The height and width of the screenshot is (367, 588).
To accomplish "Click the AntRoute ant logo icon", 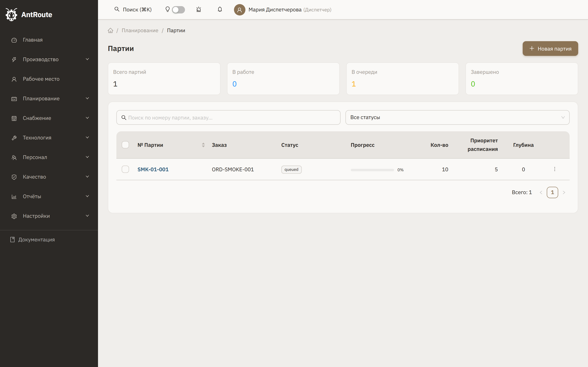I will pyautogui.click(x=11, y=14).
